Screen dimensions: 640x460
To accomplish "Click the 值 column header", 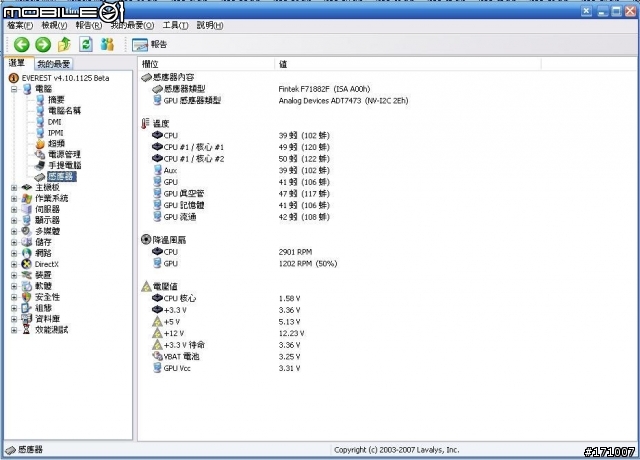I will click(408, 64).
